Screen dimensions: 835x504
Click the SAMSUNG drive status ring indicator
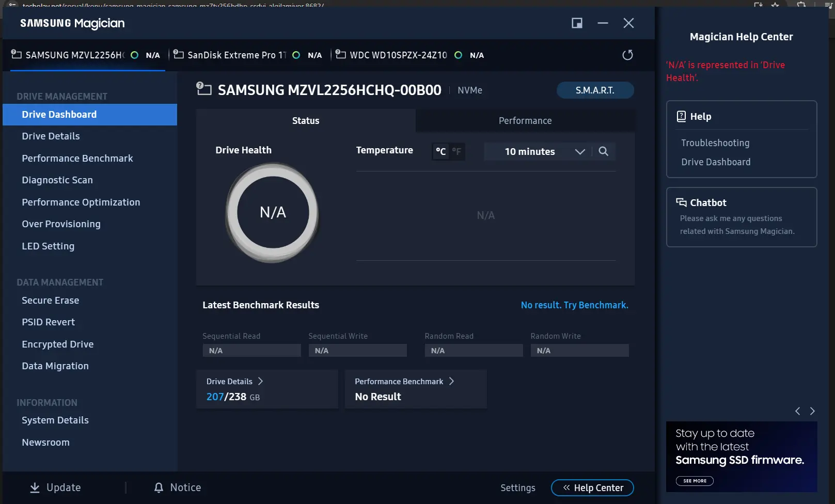(x=134, y=55)
